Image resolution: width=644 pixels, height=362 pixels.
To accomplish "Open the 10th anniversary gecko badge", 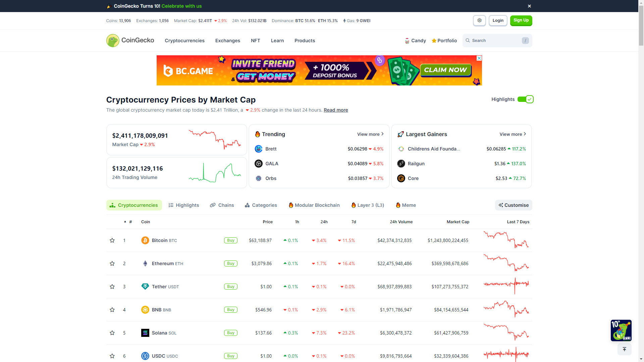I will tap(621, 330).
